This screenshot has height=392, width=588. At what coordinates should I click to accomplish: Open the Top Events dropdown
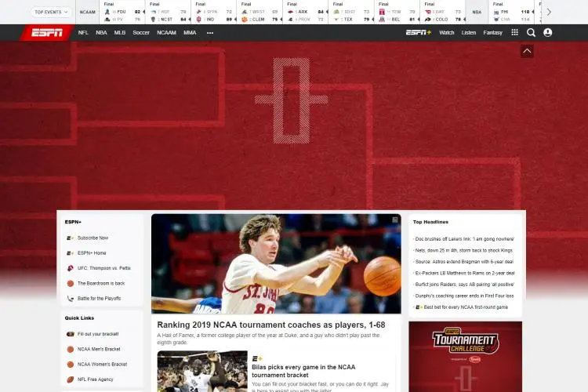(x=51, y=12)
